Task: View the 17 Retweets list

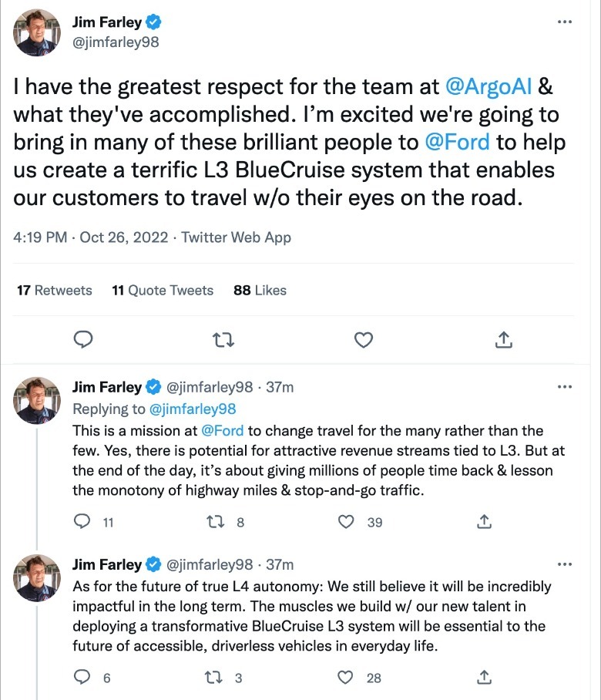Action: 54,291
